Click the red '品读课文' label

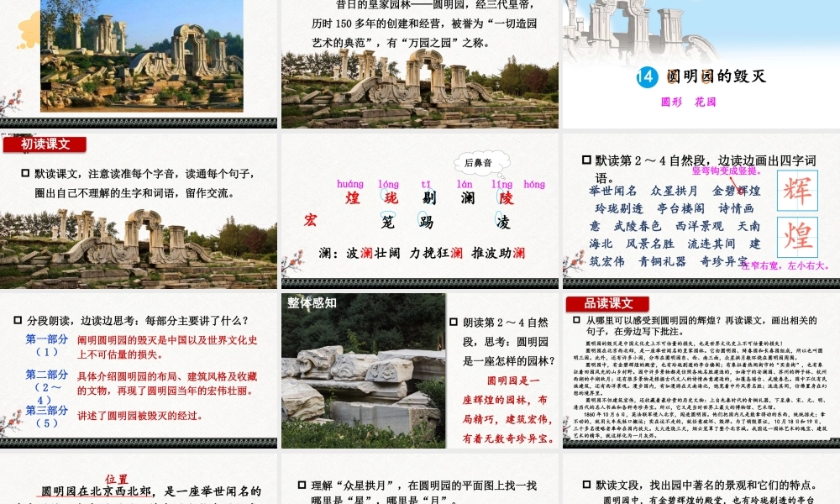[x=608, y=304]
